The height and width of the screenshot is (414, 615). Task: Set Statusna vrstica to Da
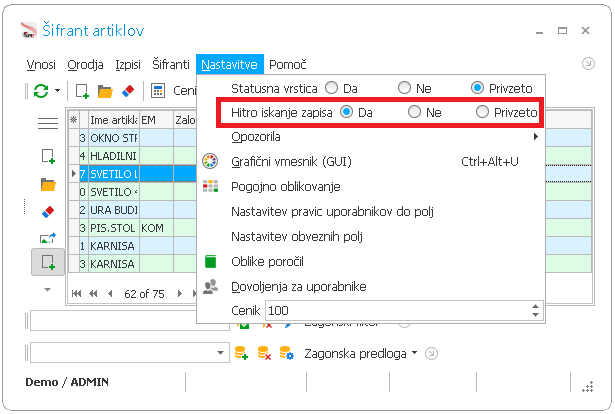(332, 88)
